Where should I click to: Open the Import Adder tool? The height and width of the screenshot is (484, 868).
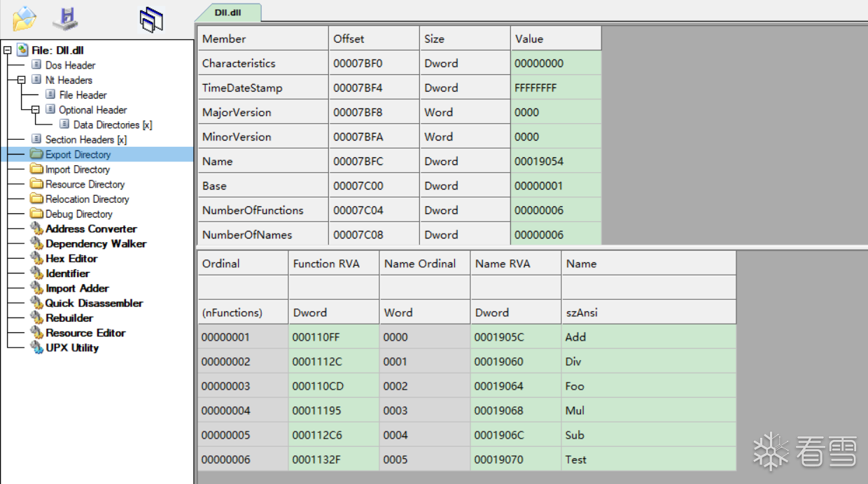click(x=77, y=288)
